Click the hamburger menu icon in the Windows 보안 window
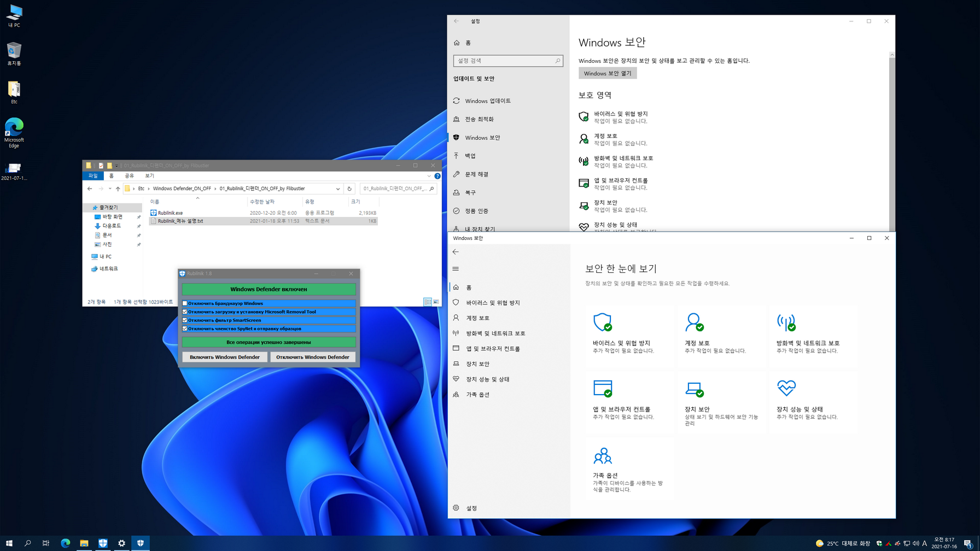The image size is (980, 551). click(456, 269)
